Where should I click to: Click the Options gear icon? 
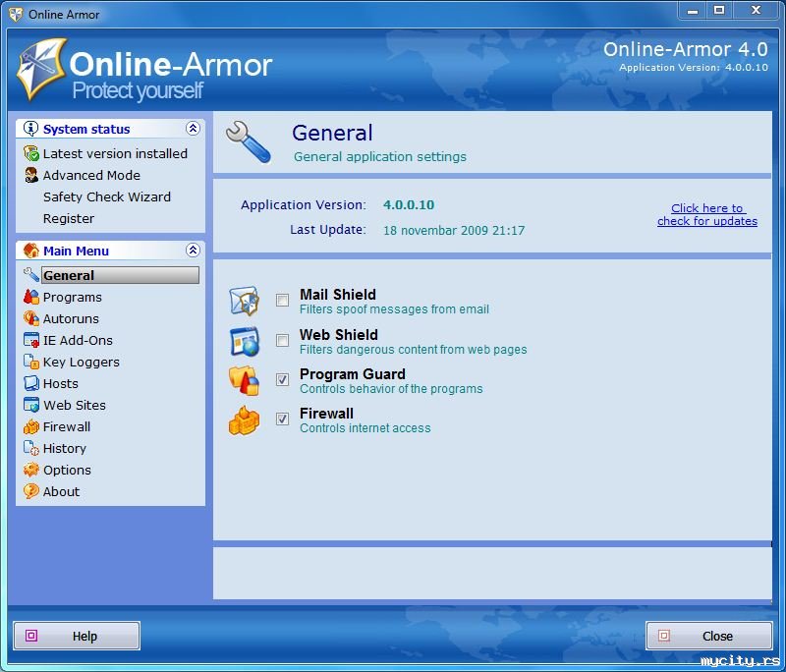tap(31, 470)
